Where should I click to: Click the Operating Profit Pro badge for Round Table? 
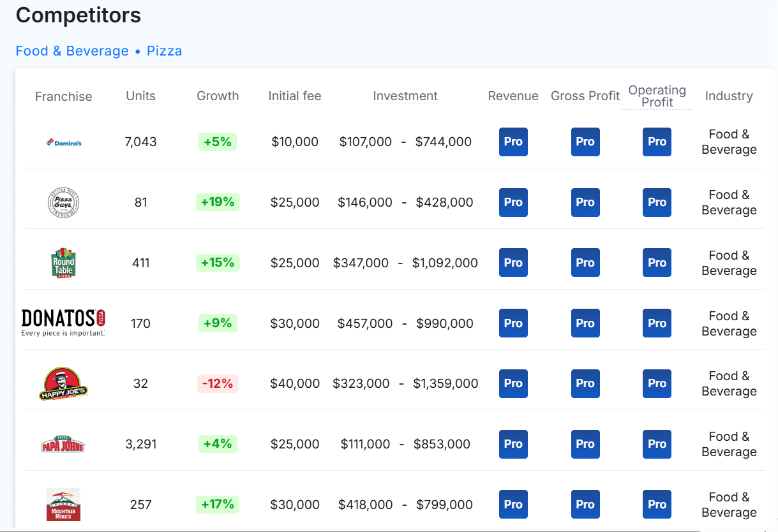pyautogui.click(x=657, y=263)
